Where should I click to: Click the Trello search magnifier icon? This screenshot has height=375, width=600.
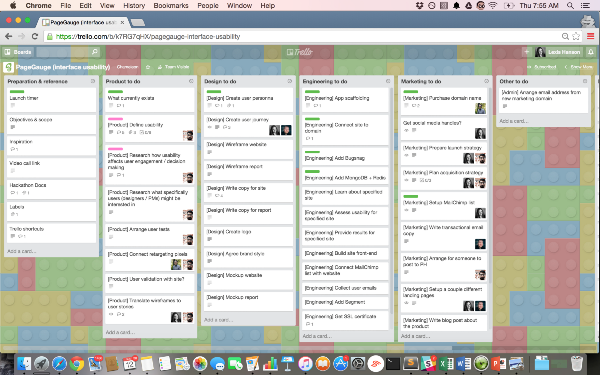pos(94,52)
